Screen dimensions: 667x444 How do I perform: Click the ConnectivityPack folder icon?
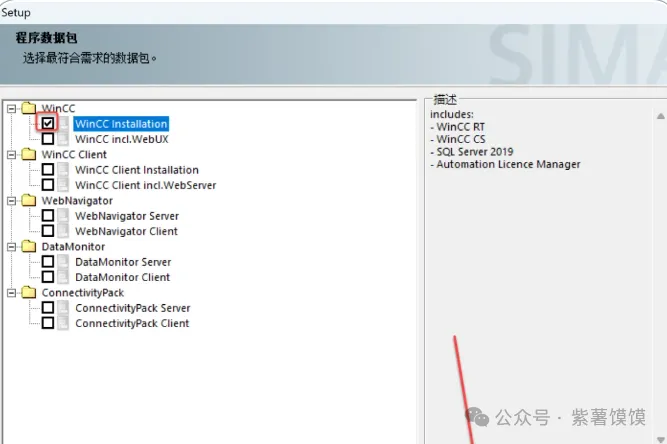tap(28, 293)
